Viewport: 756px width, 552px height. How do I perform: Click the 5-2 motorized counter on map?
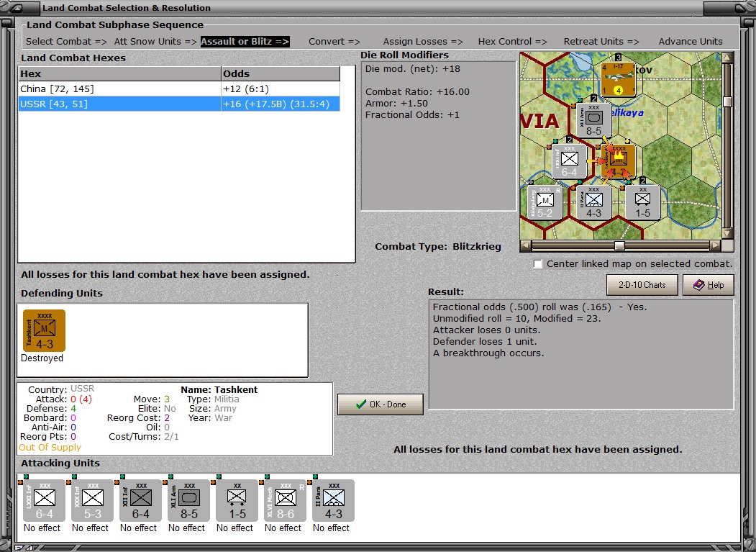point(545,203)
